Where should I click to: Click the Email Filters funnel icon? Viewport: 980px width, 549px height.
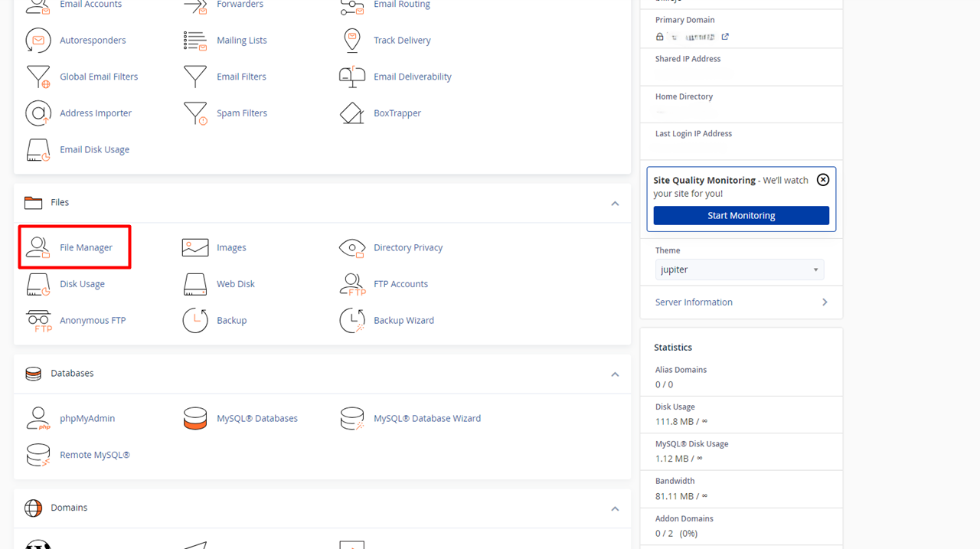(195, 77)
